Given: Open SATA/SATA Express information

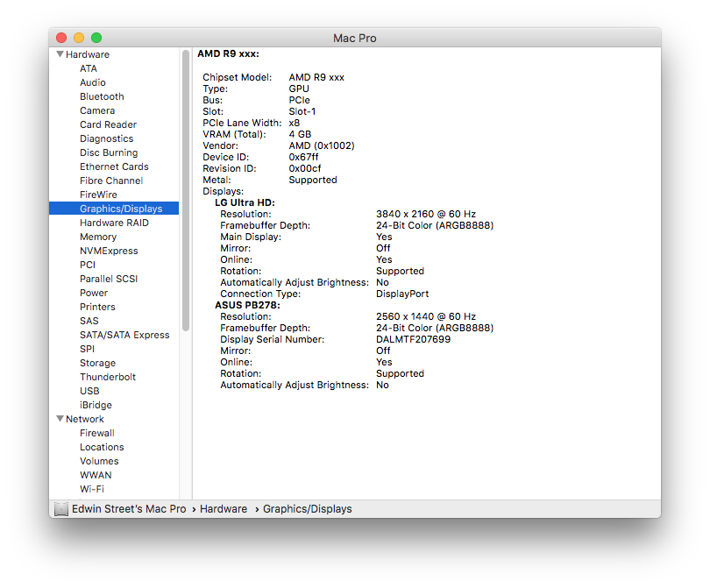Looking at the screenshot, I should (124, 335).
